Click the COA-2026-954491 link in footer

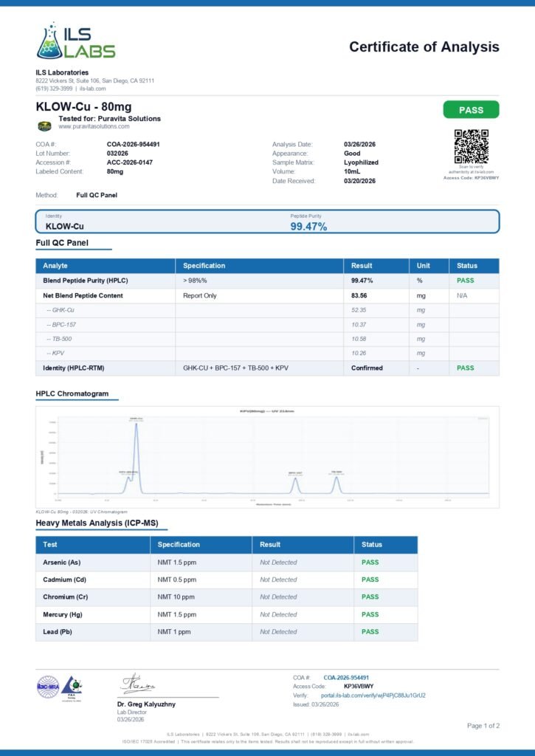pos(346,678)
